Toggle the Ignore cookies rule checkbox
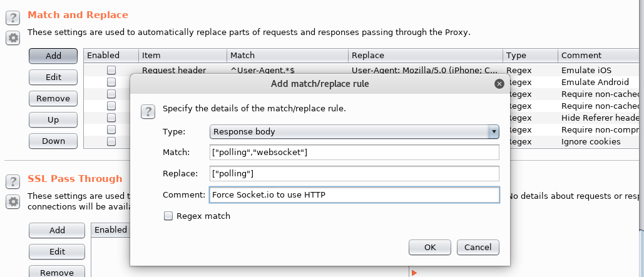644x277 pixels. [x=111, y=141]
